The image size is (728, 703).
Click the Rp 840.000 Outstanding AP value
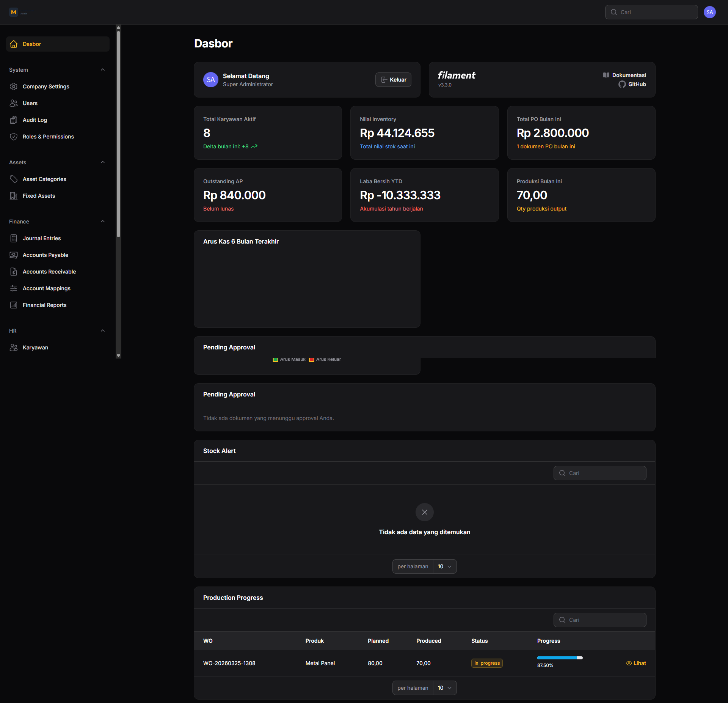234,195
